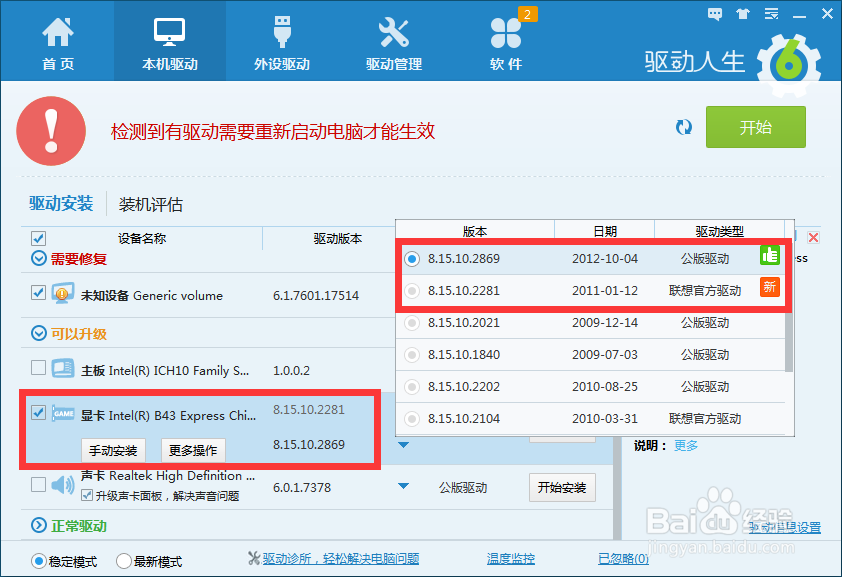Uncheck the 显卡 Intel B43 checkbox
Image resolution: width=842 pixels, height=577 pixels.
point(38,412)
